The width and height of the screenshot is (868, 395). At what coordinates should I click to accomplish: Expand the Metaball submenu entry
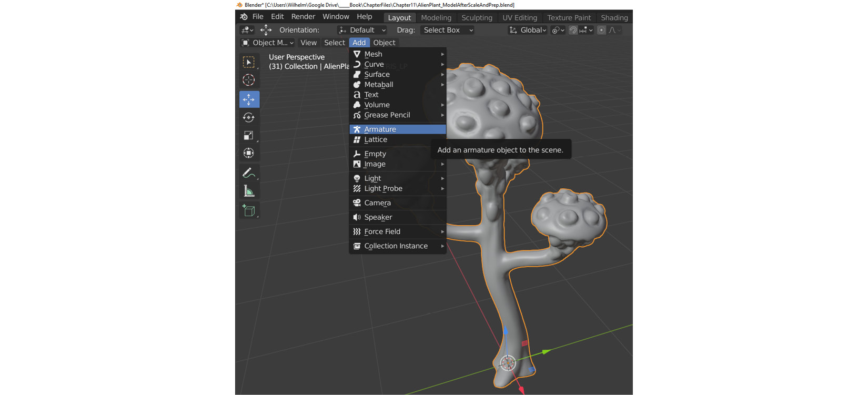[398, 84]
